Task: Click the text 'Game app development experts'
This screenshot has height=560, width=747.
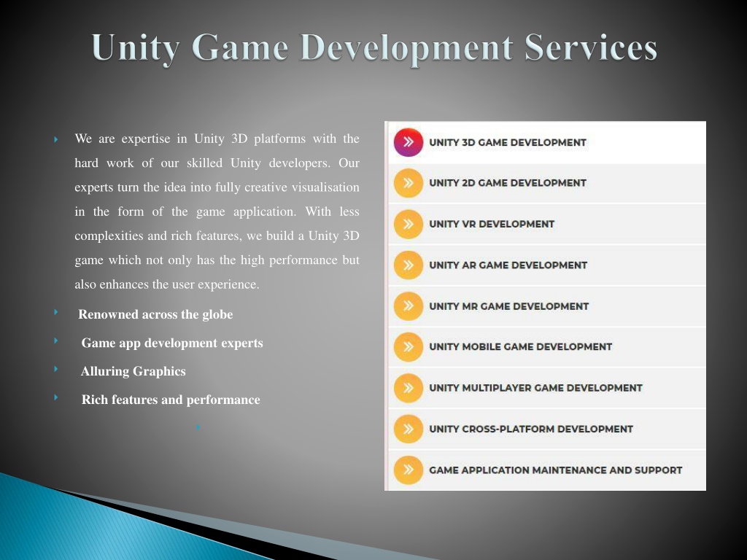Action: (x=172, y=343)
